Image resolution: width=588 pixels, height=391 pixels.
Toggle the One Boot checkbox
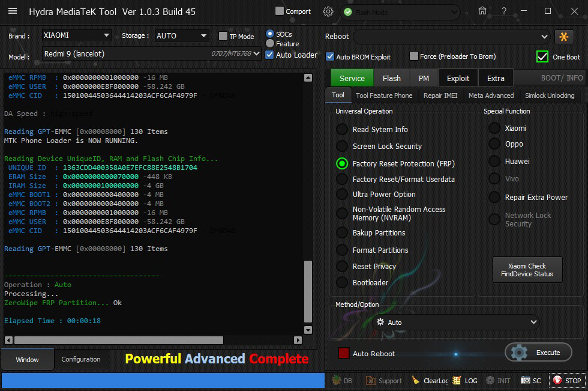pyautogui.click(x=542, y=56)
